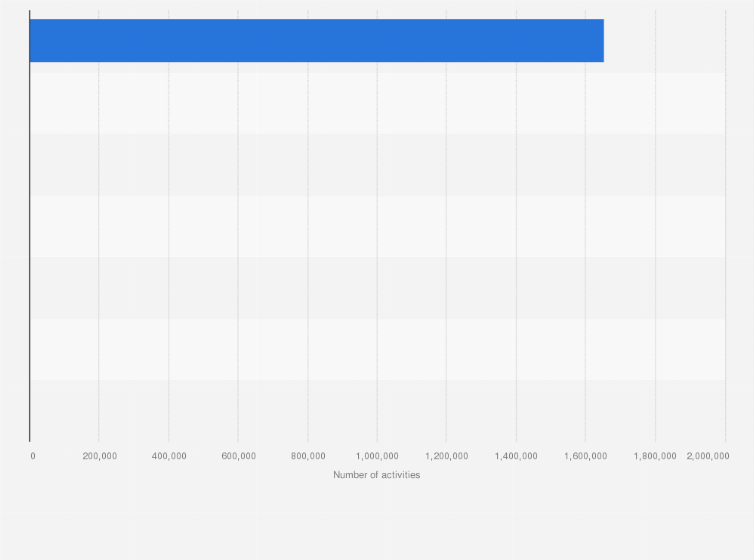Click the '600,000' axis label

click(x=239, y=456)
